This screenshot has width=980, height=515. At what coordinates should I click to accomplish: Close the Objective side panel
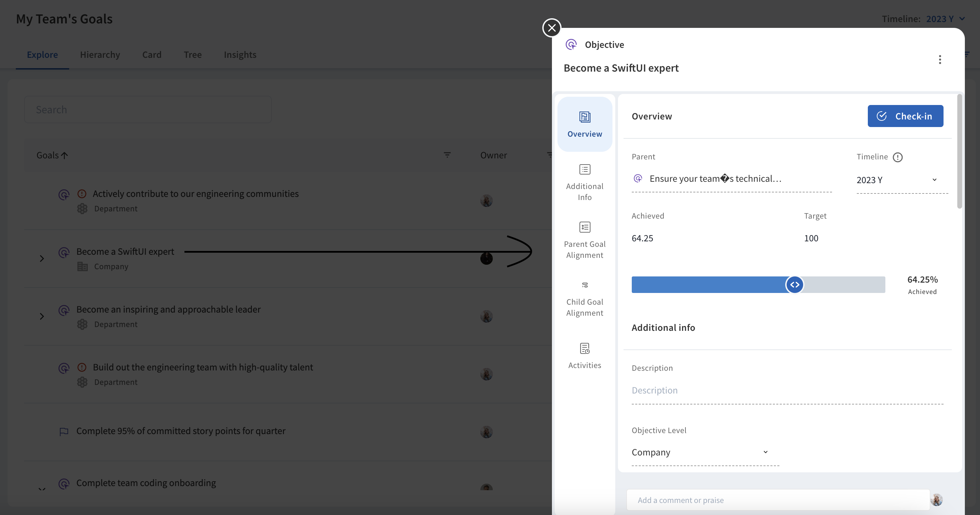552,28
